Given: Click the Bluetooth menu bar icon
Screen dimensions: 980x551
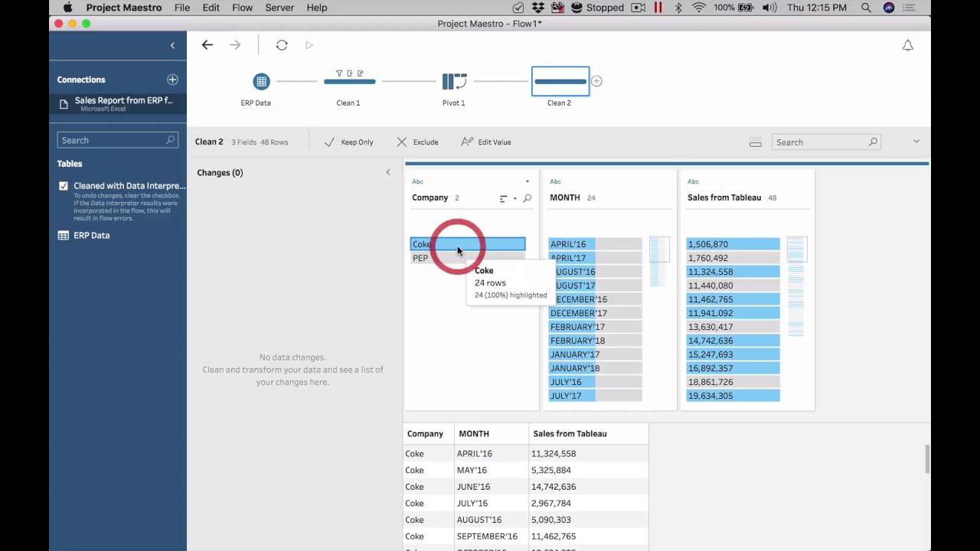Looking at the screenshot, I should 678,8.
